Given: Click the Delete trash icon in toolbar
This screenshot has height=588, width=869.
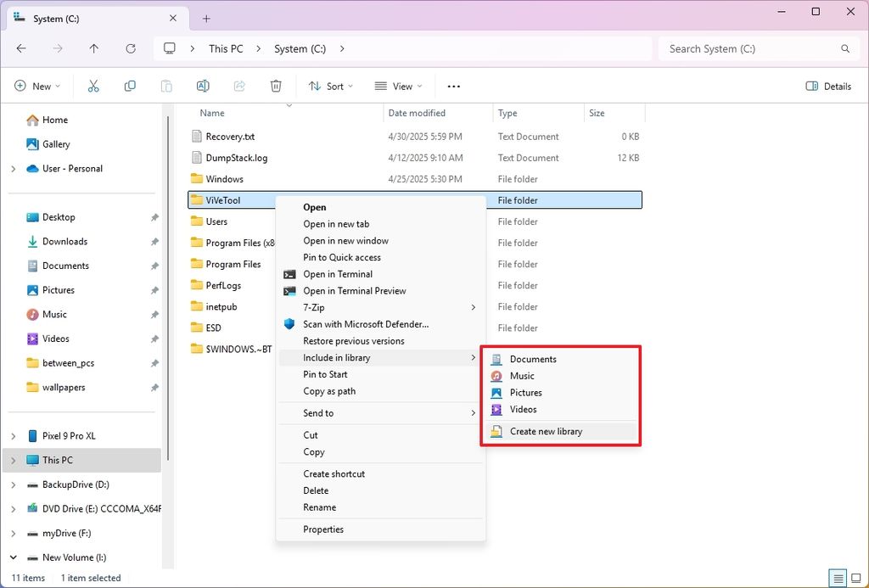Looking at the screenshot, I should click(276, 86).
